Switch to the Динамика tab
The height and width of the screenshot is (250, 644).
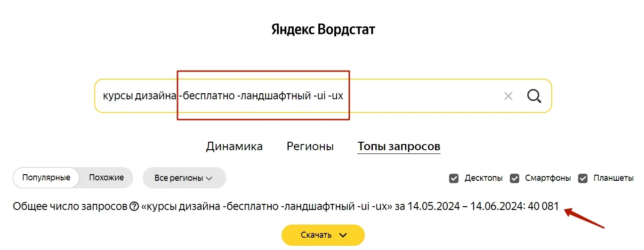(x=234, y=146)
